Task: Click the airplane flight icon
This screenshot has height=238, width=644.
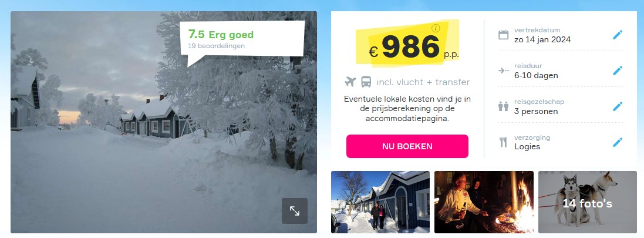Action: pos(350,82)
